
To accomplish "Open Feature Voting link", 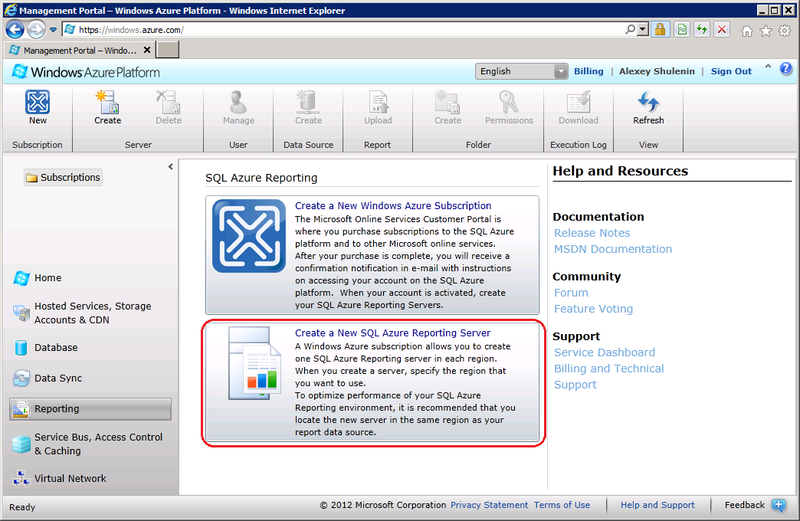I will (593, 309).
